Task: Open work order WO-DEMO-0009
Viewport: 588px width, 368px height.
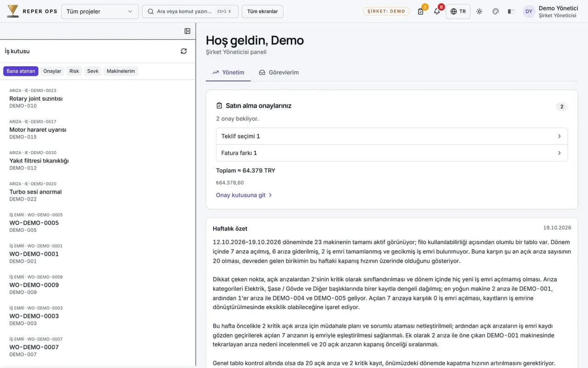Action: 98,284
